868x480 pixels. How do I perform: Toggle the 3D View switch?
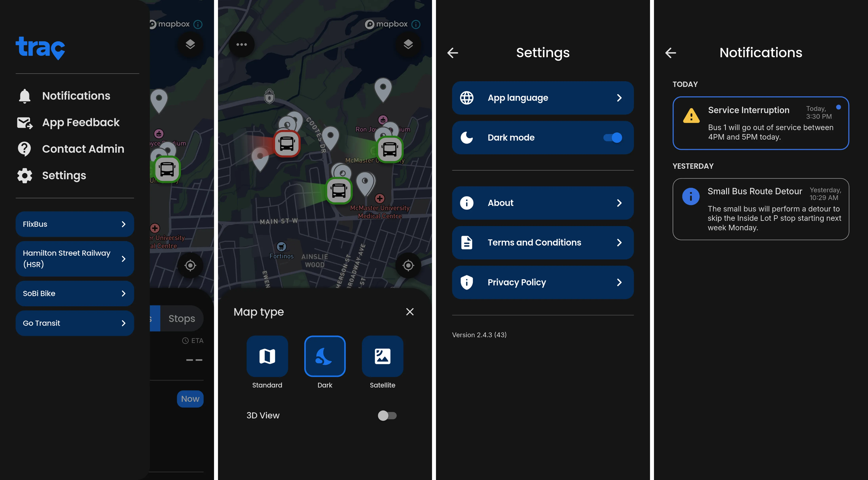click(x=387, y=416)
